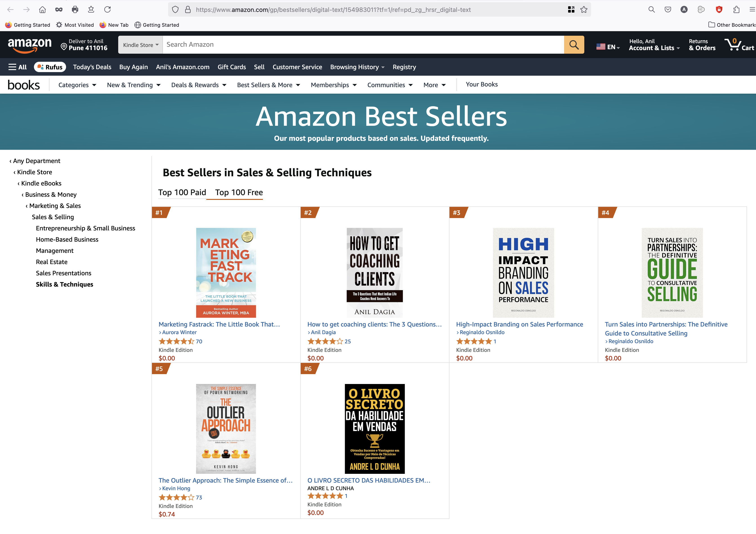
Task: Open the browser extensions puzzle icon
Action: click(736, 9)
